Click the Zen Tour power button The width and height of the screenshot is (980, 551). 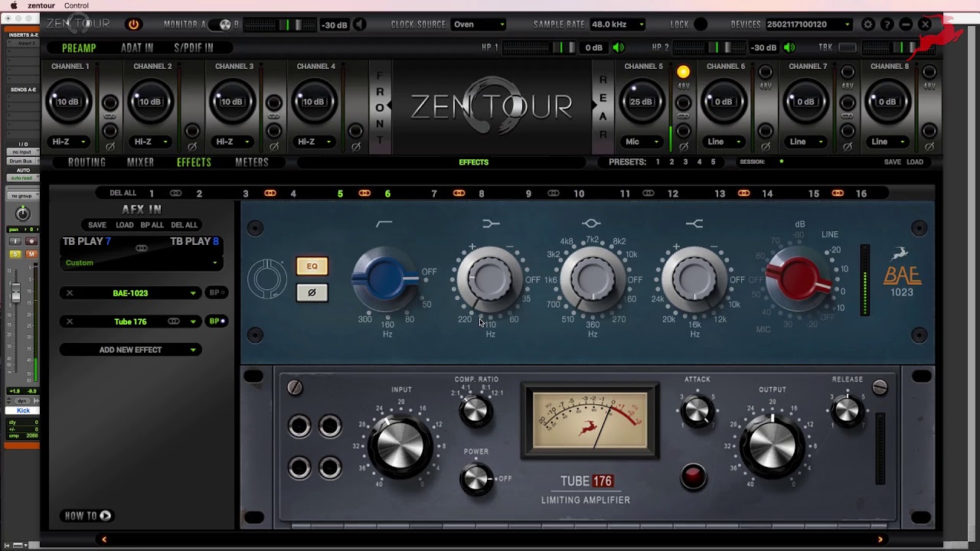tap(133, 24)
